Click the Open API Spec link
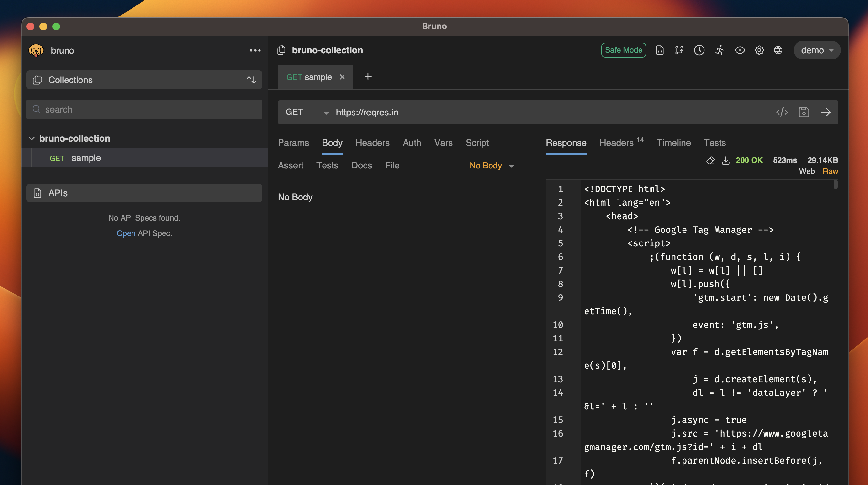 126,233
